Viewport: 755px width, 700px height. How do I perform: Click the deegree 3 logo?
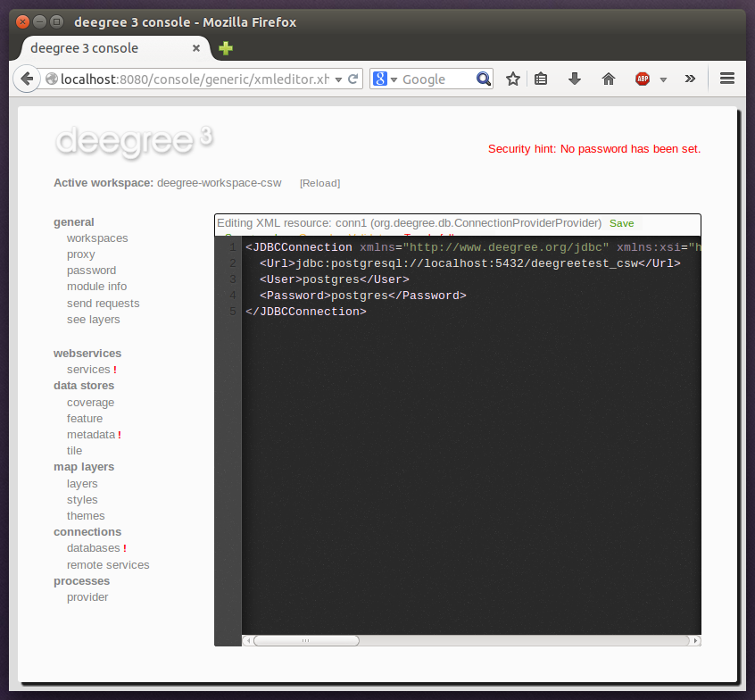(x=134, y=141)
